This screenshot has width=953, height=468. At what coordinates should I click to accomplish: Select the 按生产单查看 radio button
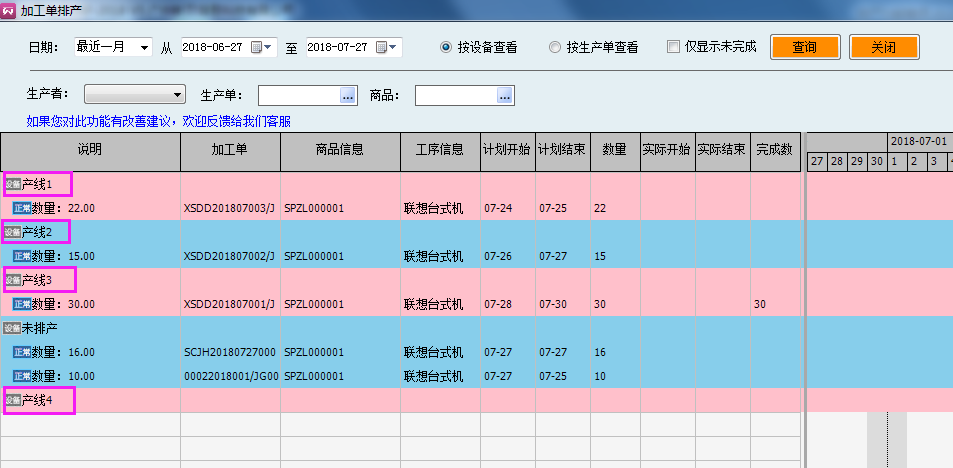tap(555, 47)
